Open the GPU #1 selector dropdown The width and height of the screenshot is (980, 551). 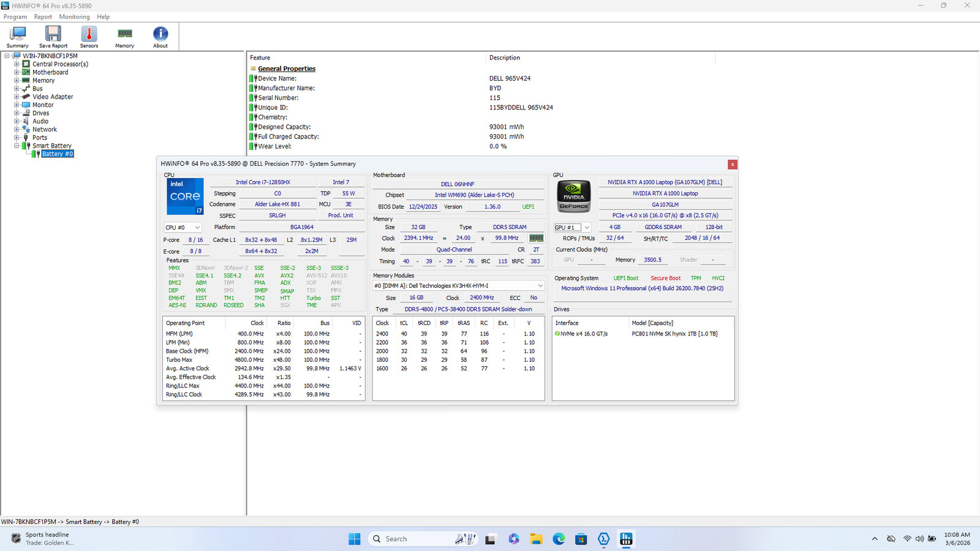coord(572,227)
